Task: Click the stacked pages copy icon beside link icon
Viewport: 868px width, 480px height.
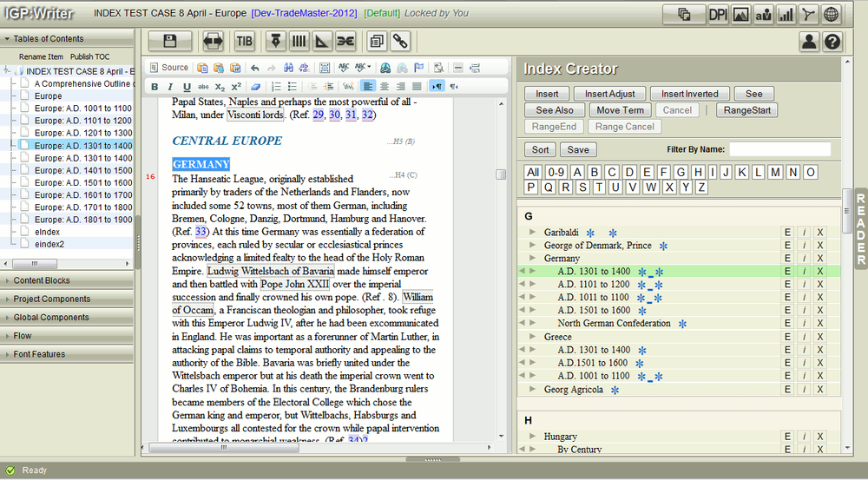Action: pyautogui.click(x=377, y=41)
